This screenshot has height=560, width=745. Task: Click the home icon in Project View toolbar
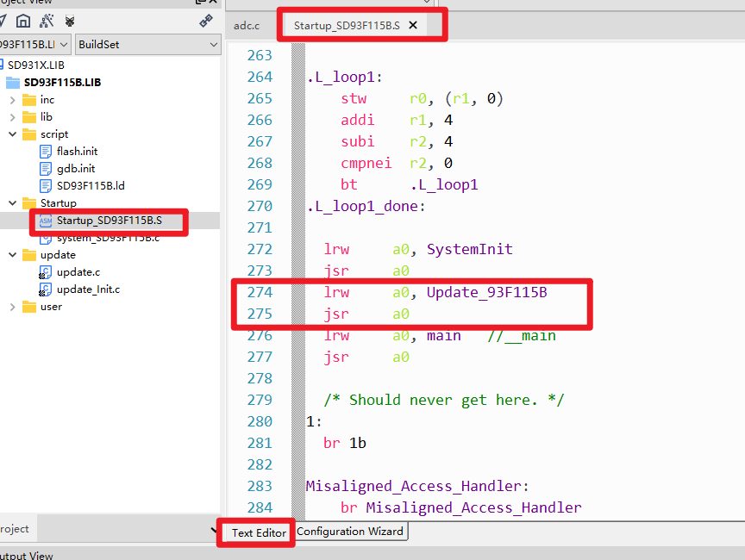(x=23, y=20)
